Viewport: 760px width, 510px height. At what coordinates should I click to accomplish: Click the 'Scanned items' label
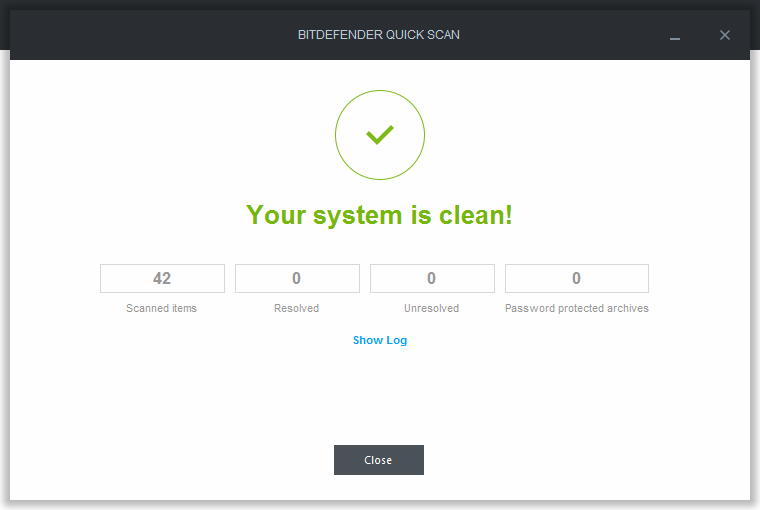[161, 308]
